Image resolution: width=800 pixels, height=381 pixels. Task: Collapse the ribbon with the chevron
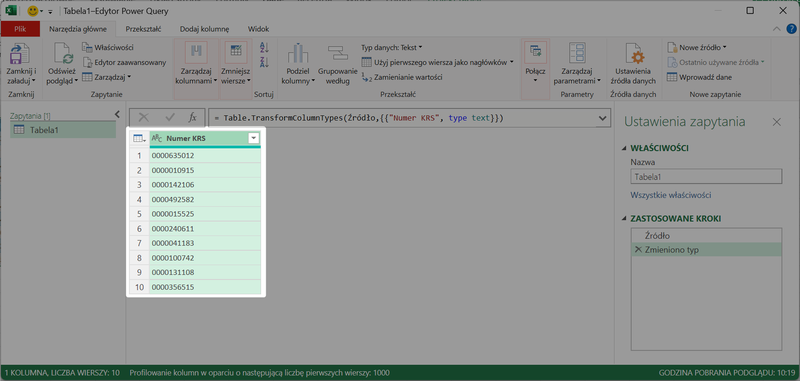[777, 29]
